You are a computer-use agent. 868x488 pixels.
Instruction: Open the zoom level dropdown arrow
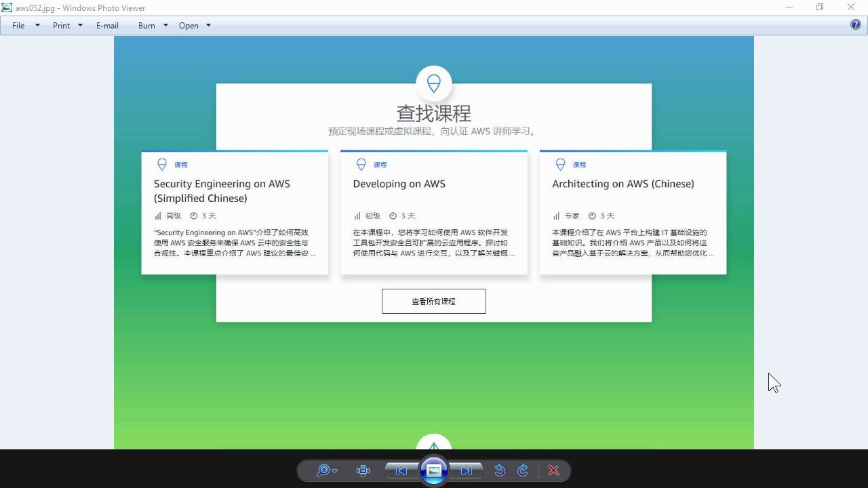[333, 470]
